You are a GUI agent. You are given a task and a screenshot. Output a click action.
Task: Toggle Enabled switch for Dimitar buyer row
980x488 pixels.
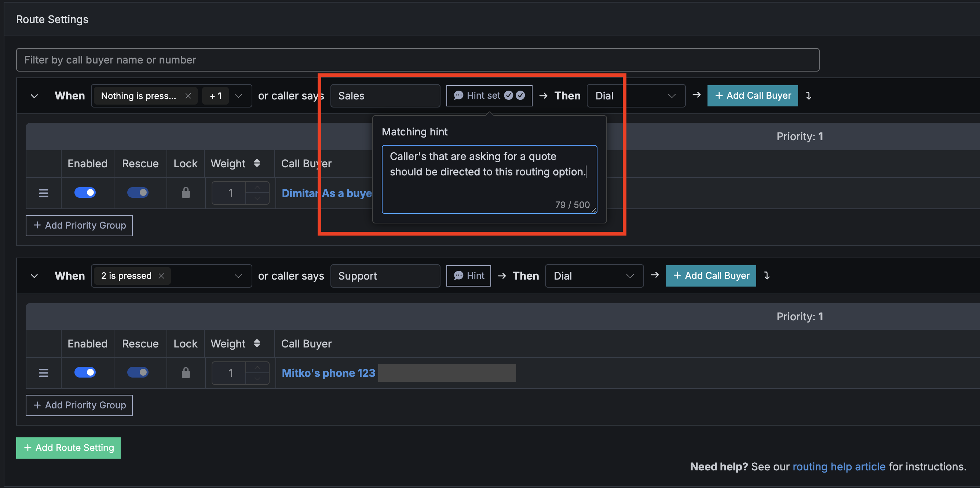85,193
